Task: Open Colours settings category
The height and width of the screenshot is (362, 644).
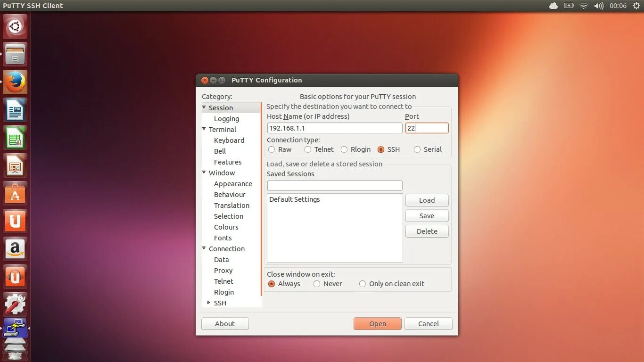Action: [x=226, y=227]
